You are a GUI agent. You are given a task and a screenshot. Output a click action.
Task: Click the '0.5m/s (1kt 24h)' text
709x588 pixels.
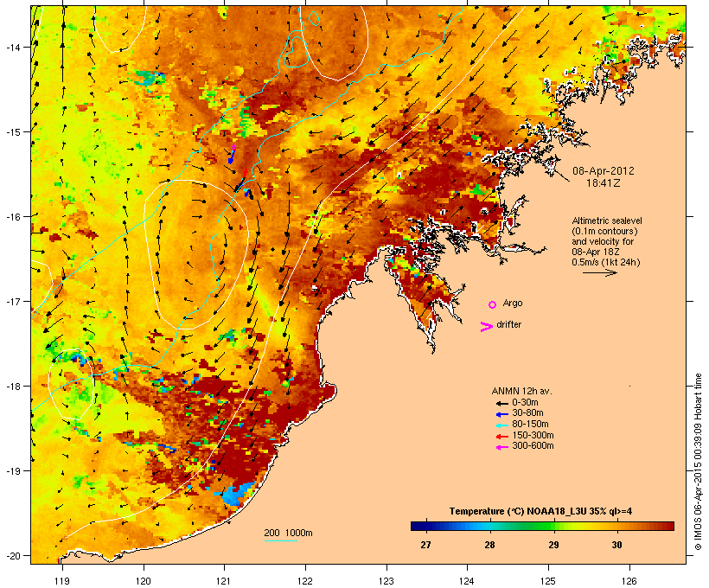(606, 262)
